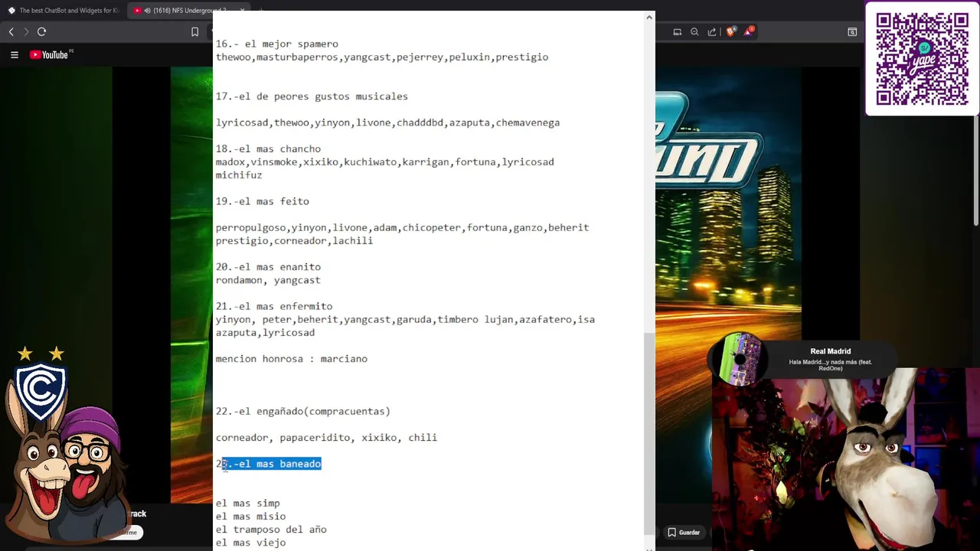
Task: Open Brave Rewards triangle icon
Action: point(750,31)
